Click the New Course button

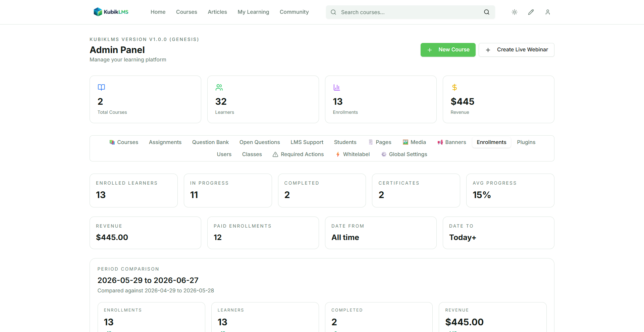click(448, 50)
